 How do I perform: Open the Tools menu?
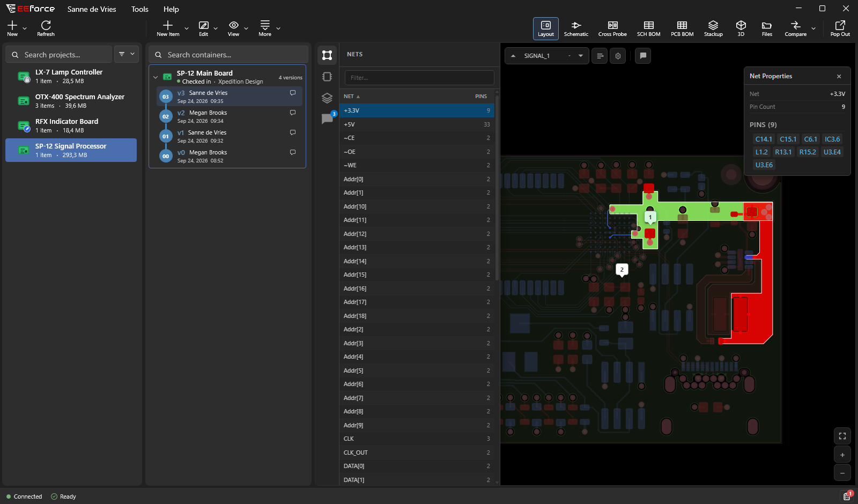(140, 9)
